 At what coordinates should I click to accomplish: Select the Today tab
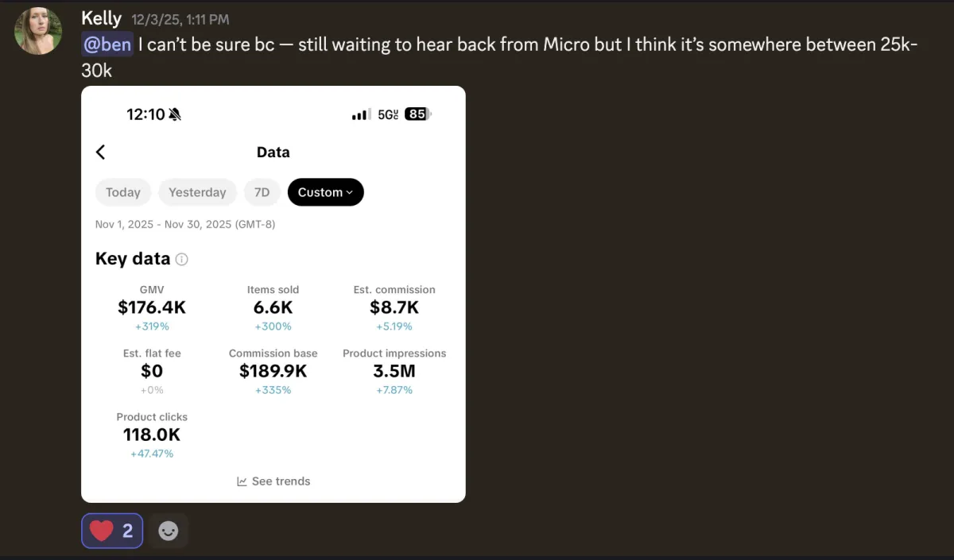coord(123,192)
